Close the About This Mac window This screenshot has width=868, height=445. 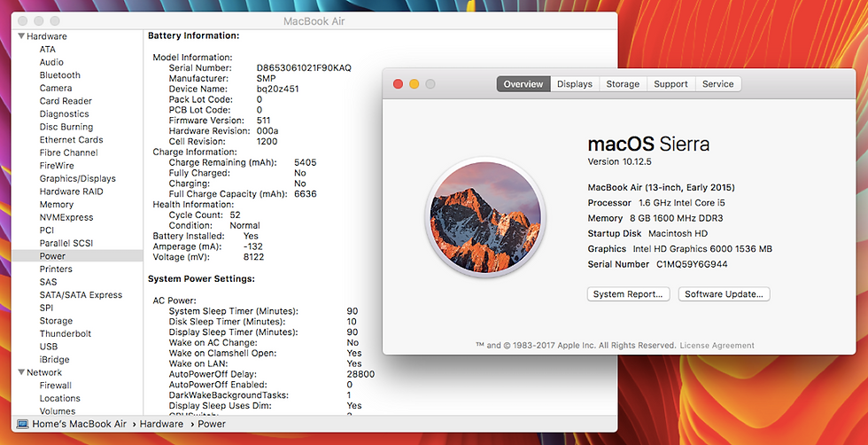pyautogui.click(x=398, y=84)
